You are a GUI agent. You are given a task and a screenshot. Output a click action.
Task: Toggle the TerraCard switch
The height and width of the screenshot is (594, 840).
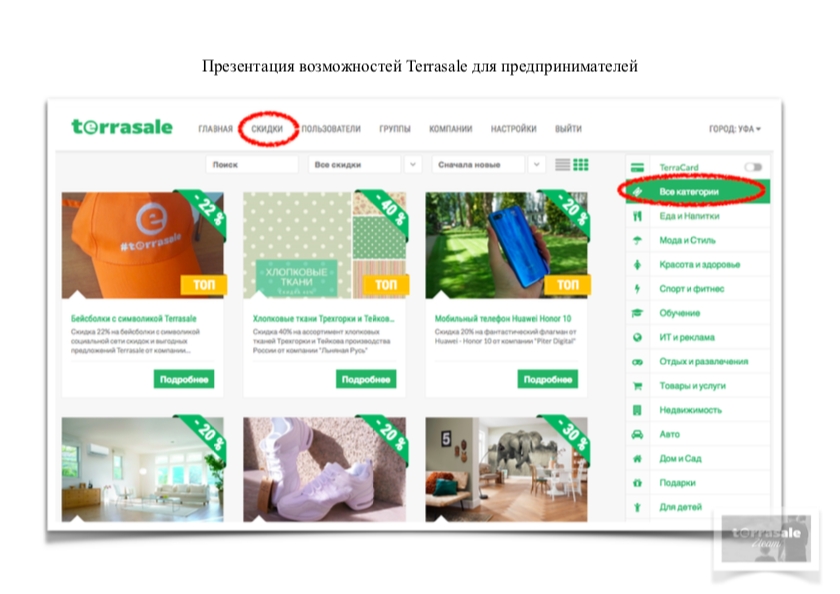(x=753, y=167)
